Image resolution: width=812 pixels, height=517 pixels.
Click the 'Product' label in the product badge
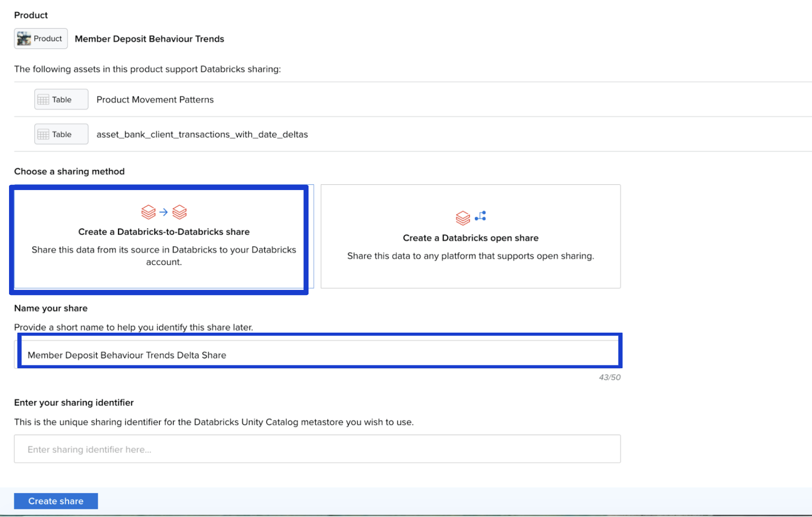tap(48, 38)
